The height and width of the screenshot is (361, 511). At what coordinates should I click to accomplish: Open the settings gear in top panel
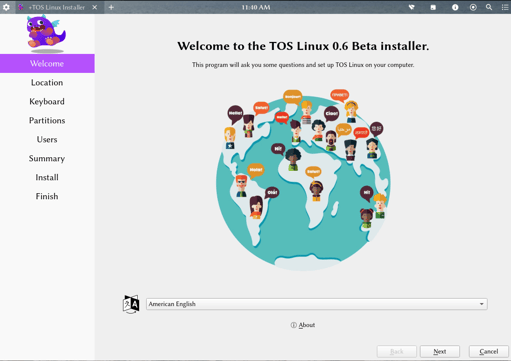click(6, 7)
